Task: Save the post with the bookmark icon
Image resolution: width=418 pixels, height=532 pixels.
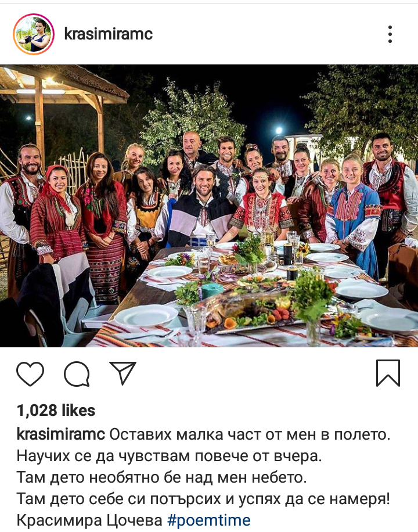Action: (388, 373)
